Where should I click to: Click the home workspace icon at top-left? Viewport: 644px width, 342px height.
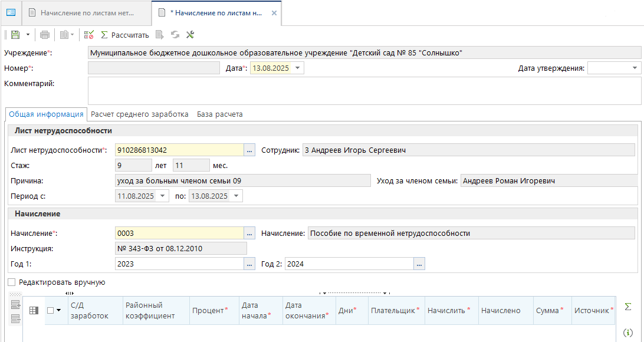click(x=11, y=12)
